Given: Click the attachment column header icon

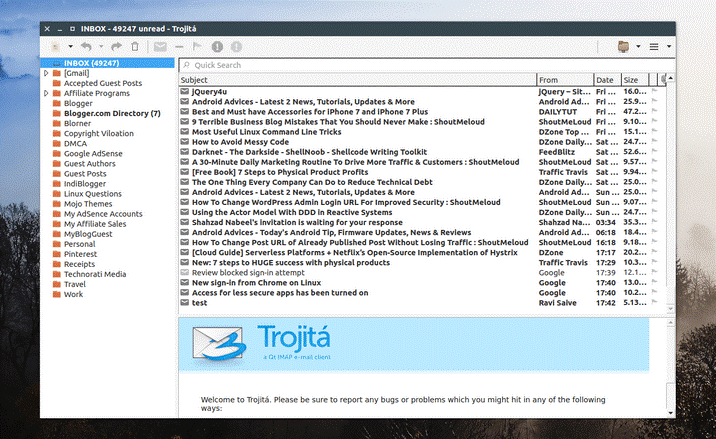Looking at the screenshot, I should 663,80.
